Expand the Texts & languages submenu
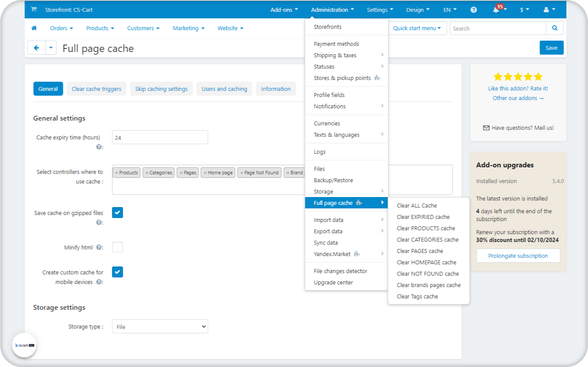This screenshot has height=367, width=588. (x=346, y=135)
